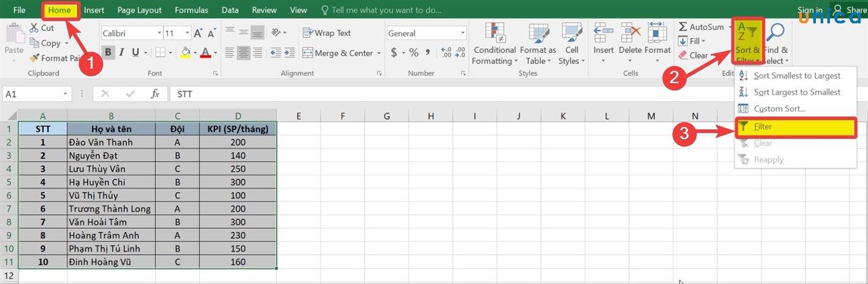Viewport: 868px width, 284px height.
Task: Toggle Wrap Text for the selection
Action: (327, 33)
